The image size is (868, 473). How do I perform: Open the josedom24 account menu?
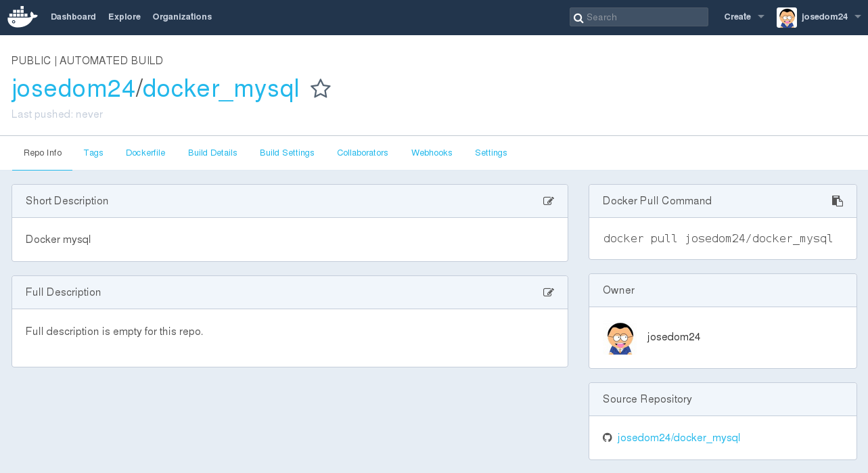pos(830,17)
